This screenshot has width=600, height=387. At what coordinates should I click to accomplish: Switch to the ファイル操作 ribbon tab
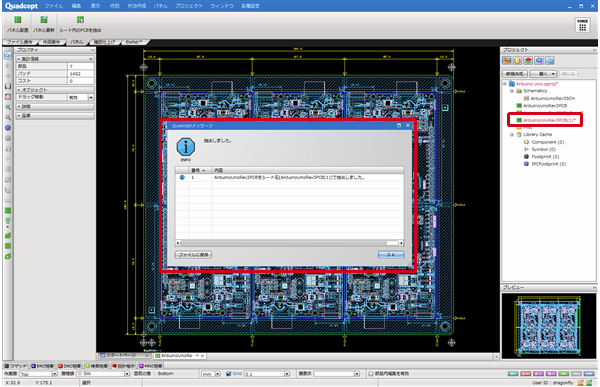20,42
